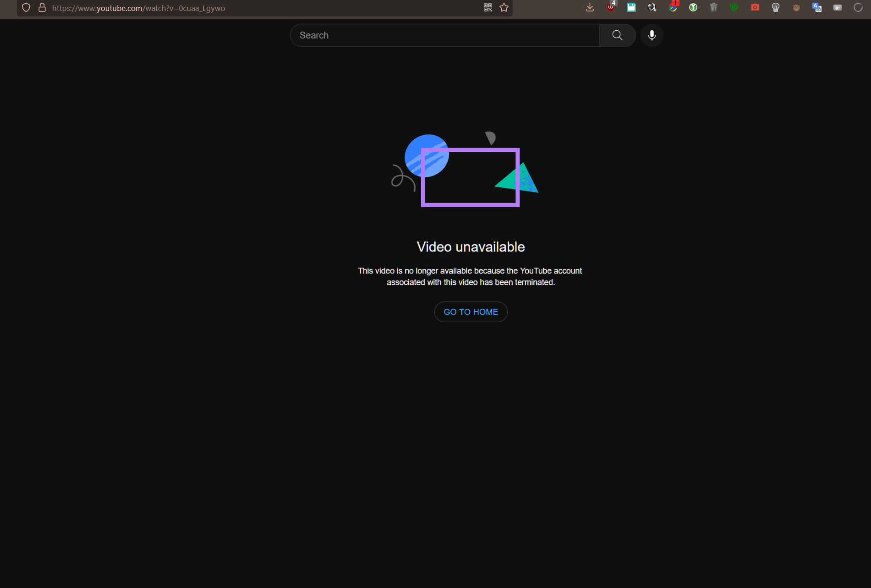Click the account terminated explanation text
Screen dimensions: 871x588
pyautogui.click(x=470, y=276)
